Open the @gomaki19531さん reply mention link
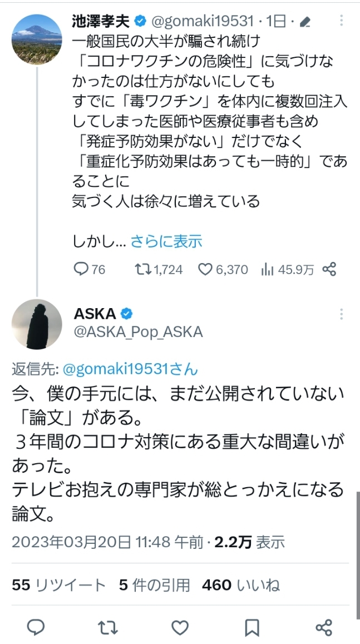The height and width of the screenshot is (644, 360). click(130, 369)
